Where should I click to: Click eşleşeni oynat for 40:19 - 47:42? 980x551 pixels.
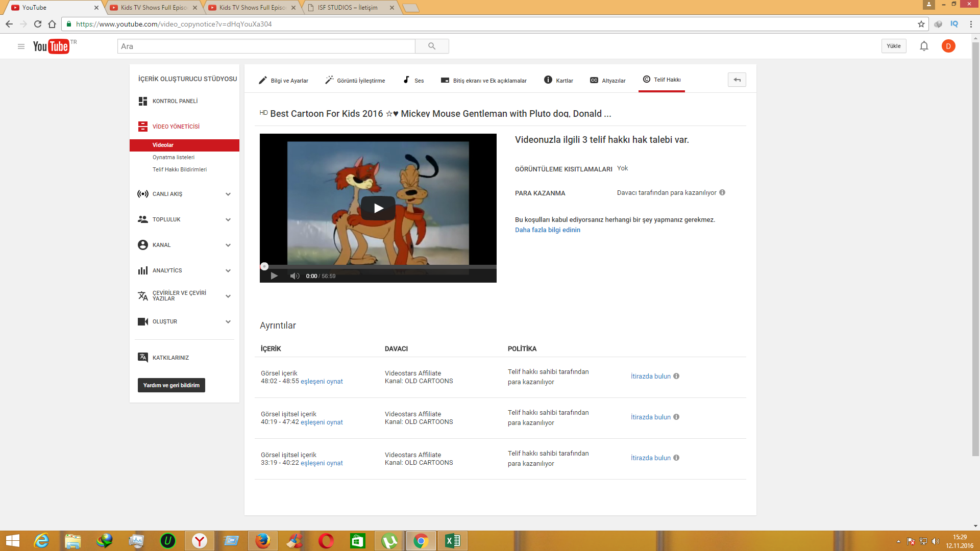tap(322, 422)
